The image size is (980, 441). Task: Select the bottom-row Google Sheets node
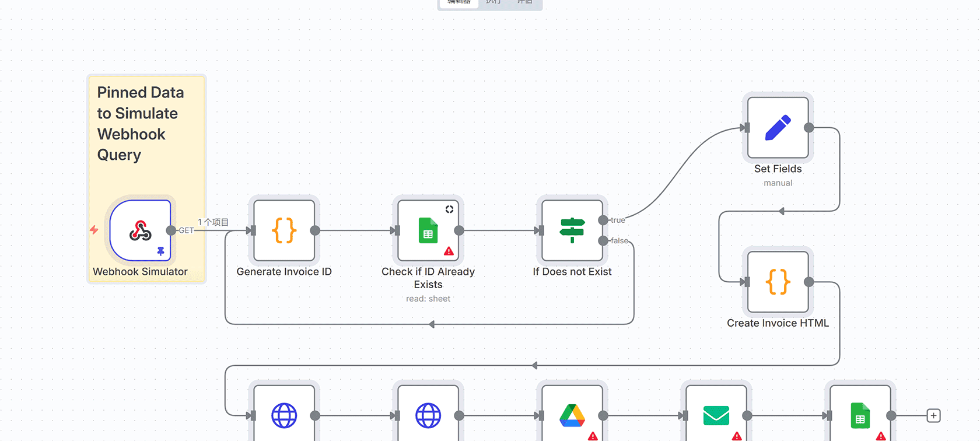point(860,415)
